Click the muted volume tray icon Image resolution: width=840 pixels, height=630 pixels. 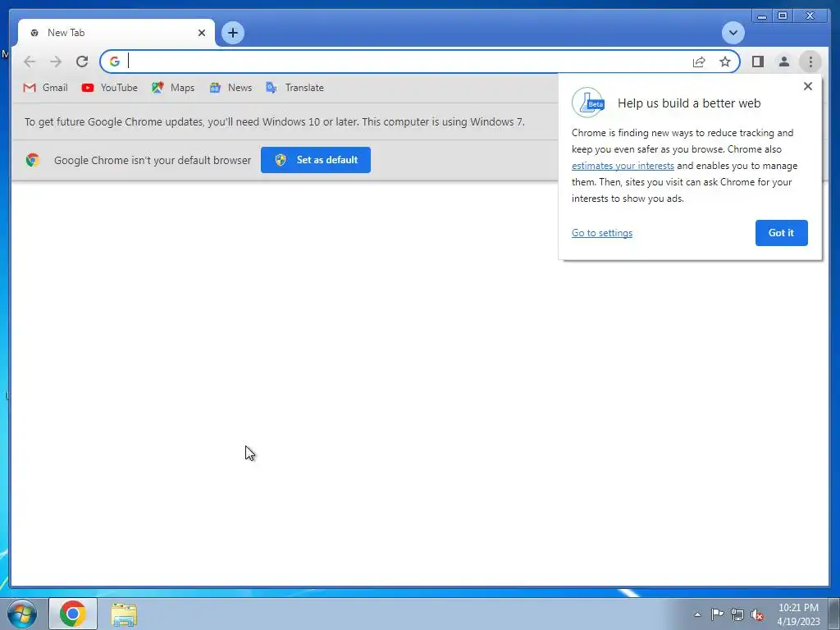point(757,614)
